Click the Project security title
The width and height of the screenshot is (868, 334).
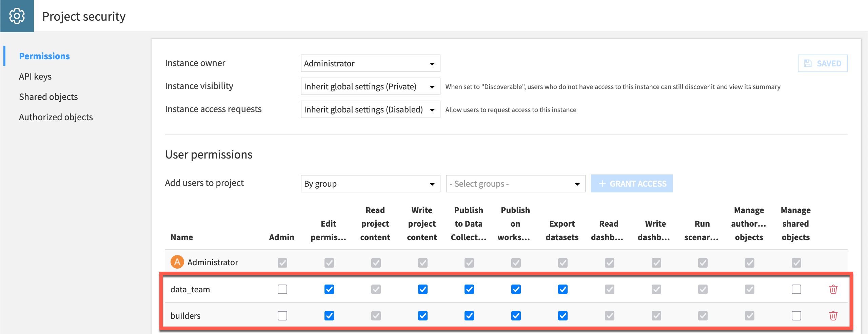84,16
